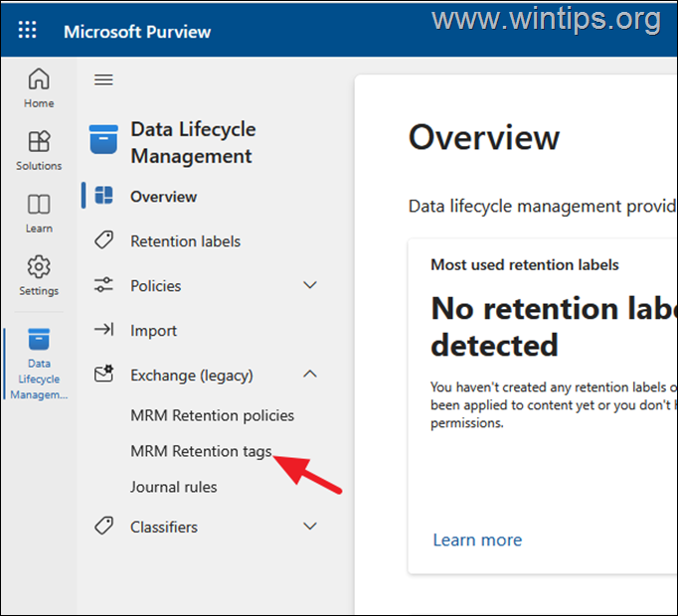Open MRM Retention policies

pyautogui.click(x=212, y=415)
